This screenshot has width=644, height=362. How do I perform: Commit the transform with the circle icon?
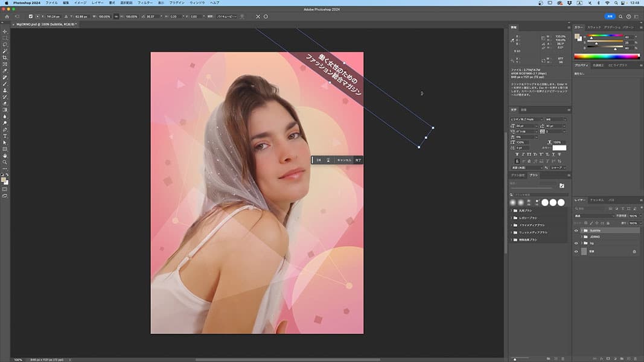pos(266,16)
